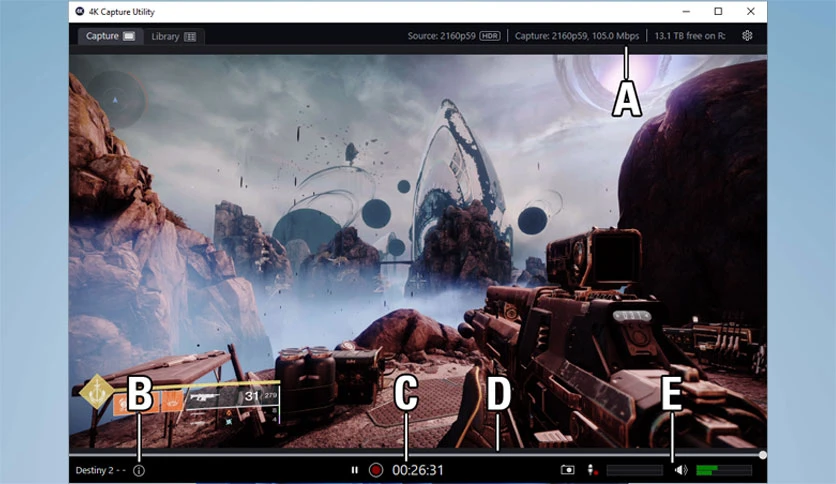The height and width of the screenshot is (484, 836).
Task: Mute audio using the speaker icon
Action: [x=681, y=470]
